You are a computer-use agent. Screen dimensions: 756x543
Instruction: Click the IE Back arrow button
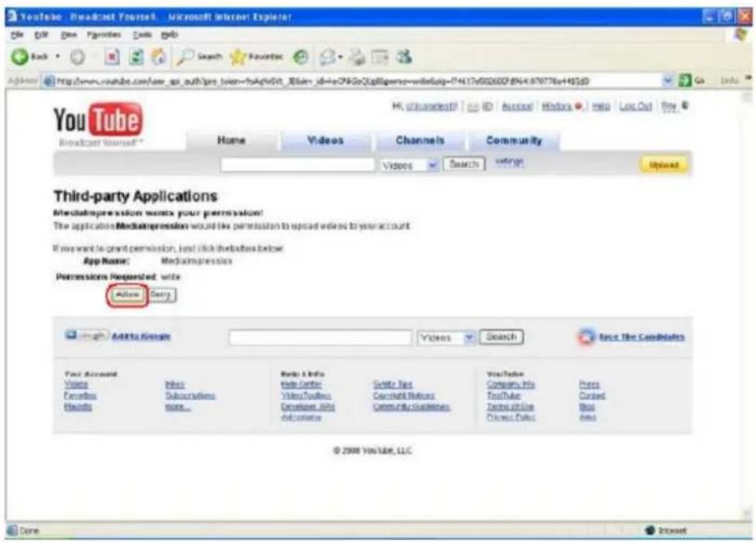point(20,57)
